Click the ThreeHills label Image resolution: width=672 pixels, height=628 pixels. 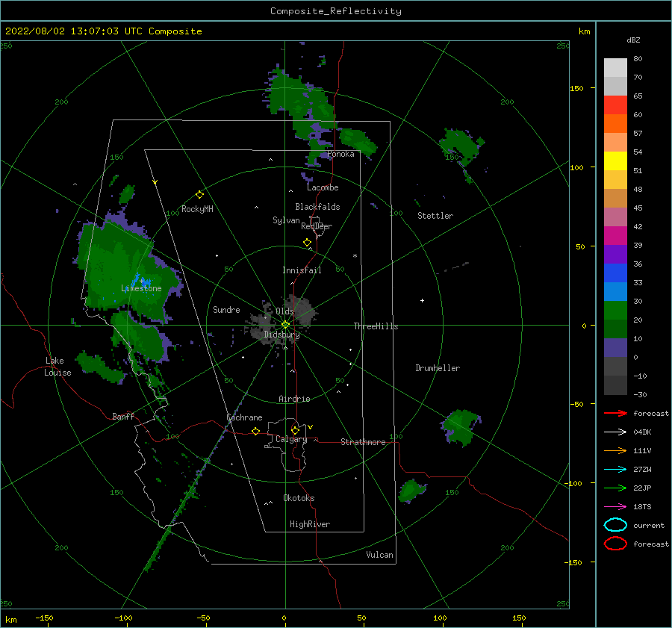click(x=376, y=326)
